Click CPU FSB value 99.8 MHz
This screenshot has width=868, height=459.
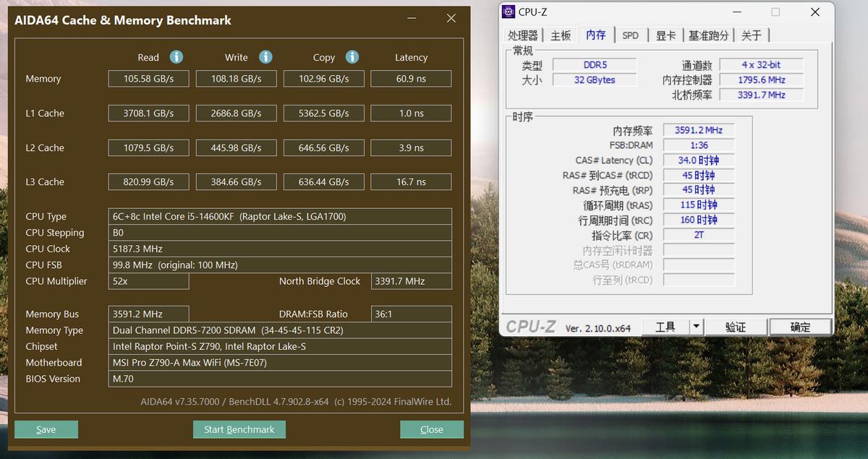pyautogui.click(x=281, y=265)
